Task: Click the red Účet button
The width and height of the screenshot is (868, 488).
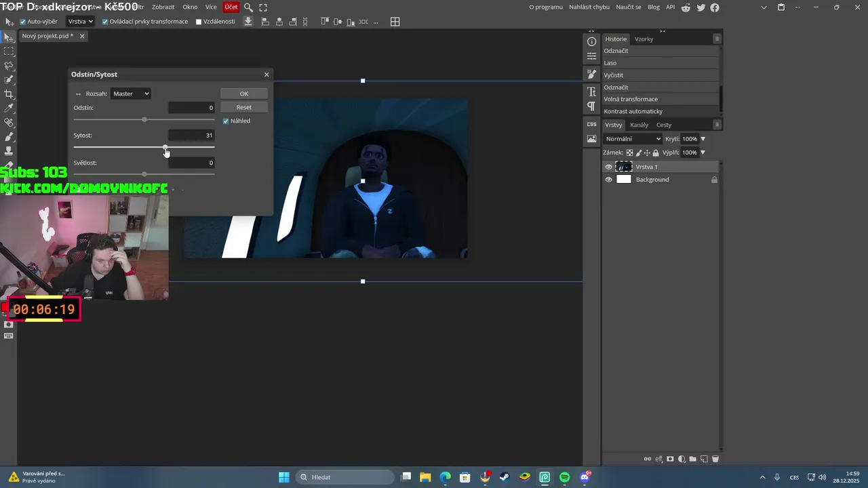Action: coord(231,7)
